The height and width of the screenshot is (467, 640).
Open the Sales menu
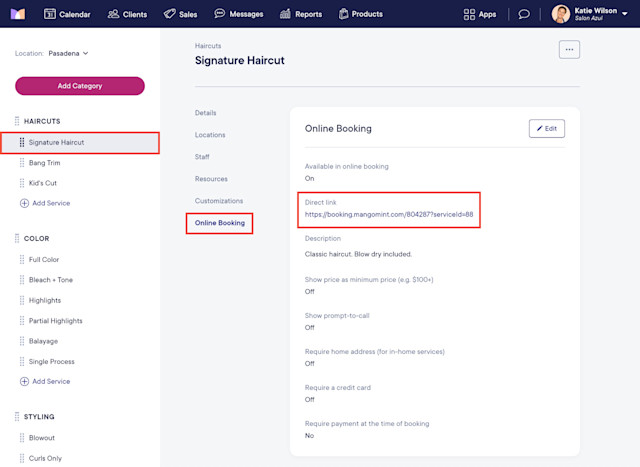(x=180, y=14)
